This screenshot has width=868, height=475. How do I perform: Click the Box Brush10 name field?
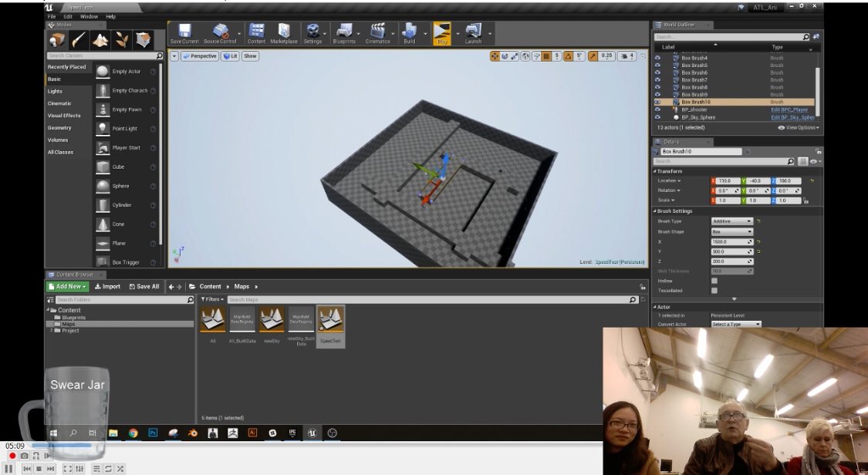701,151
